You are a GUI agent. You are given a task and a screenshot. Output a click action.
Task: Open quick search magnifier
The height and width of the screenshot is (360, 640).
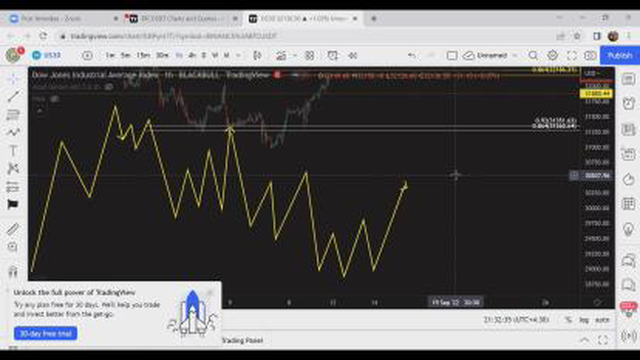point(533,55)
